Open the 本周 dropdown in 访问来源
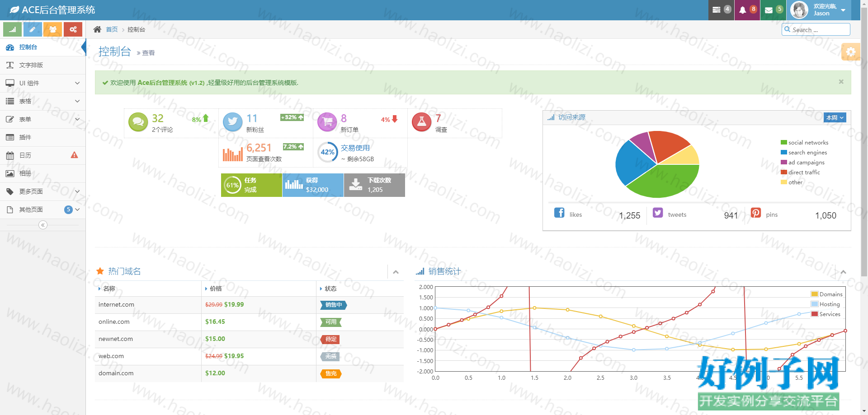The width and height of the screenshot is (868, 415). [835, 117]
